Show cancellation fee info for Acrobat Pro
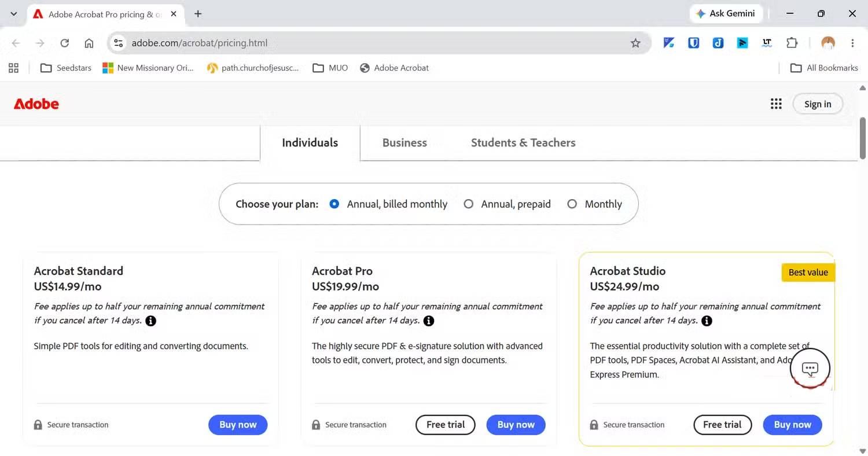Viewport: 868px width, 456px height. point(428,321)
